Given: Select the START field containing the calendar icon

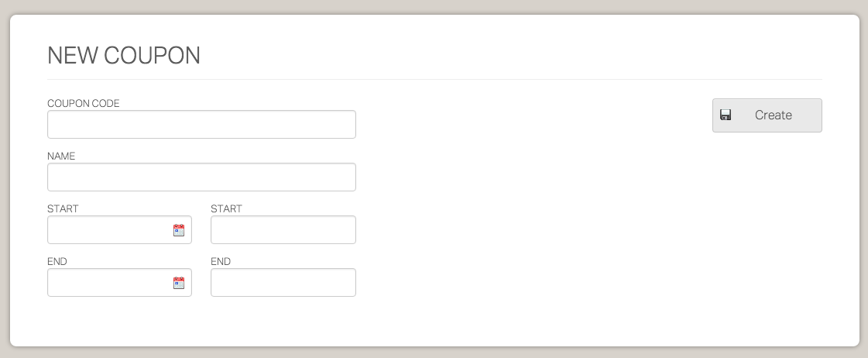Looking at the screenshot, I should tap(108, 230).
